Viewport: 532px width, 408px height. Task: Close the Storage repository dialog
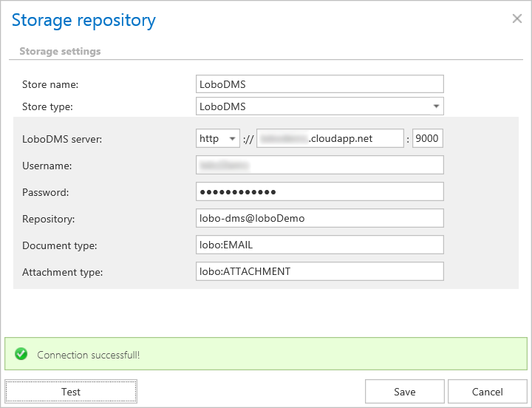tap(517, 18)
